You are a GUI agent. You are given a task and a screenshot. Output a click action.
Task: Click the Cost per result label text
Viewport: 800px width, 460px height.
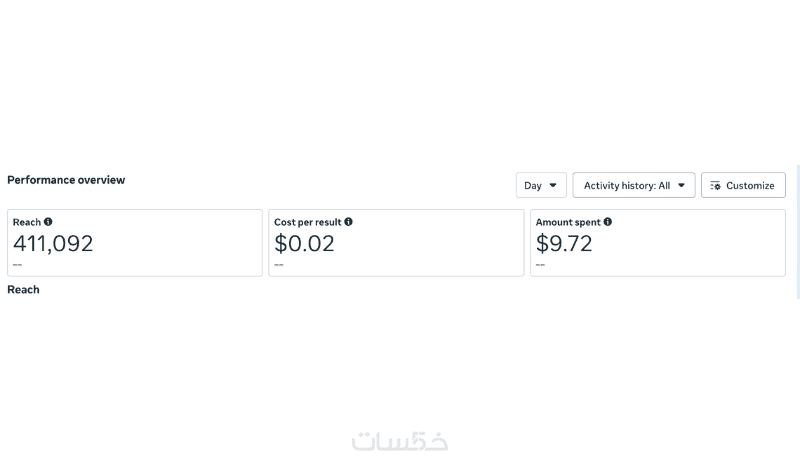[x=307, y=222]
